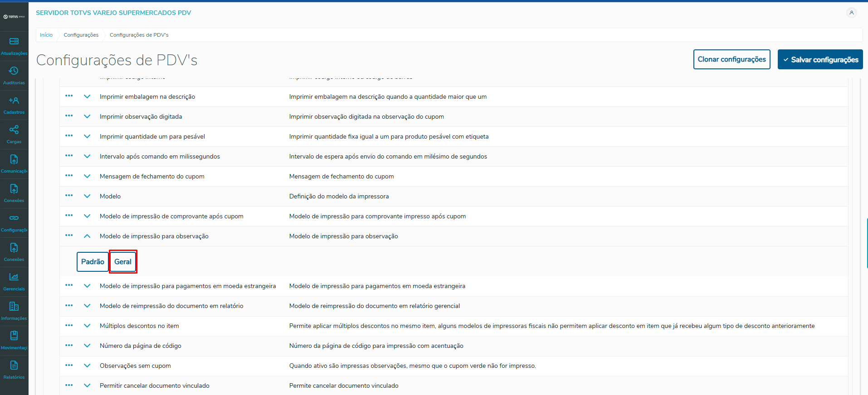The width and height of the screenshot is (868, 395).
Task: Open options menu for Intervalo após comando
Action: (69, 156)
